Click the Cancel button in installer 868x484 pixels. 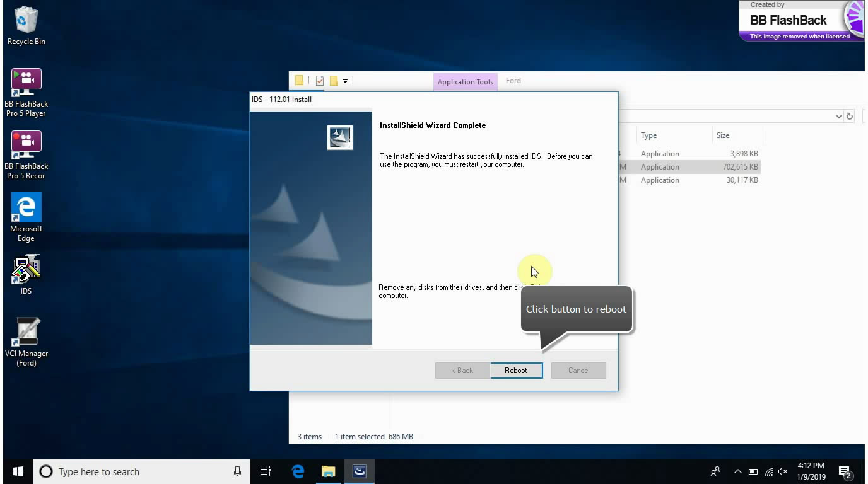click(578, 371)
